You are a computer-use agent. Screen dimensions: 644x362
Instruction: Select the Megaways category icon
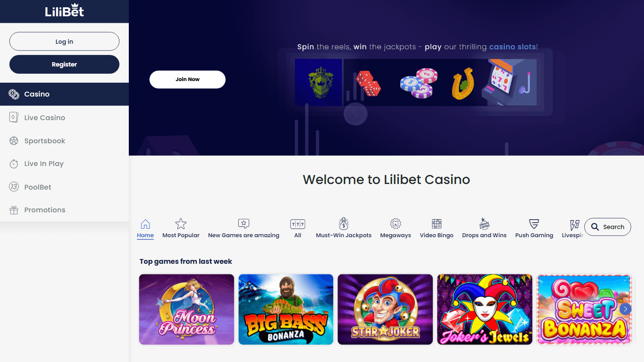[395, 224]
